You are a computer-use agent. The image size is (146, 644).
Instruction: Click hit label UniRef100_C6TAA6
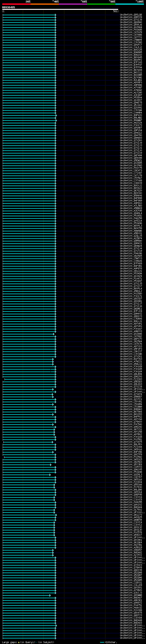[x=131, y=35]
